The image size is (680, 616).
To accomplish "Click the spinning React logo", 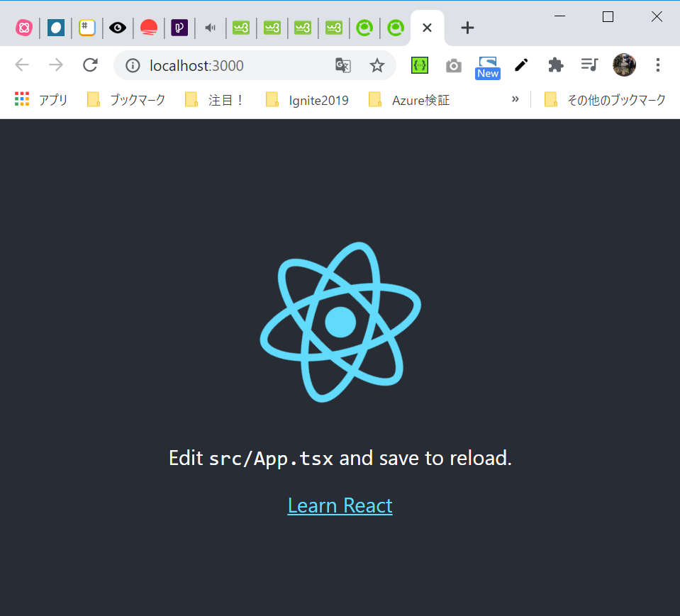I will coord(340,322).
